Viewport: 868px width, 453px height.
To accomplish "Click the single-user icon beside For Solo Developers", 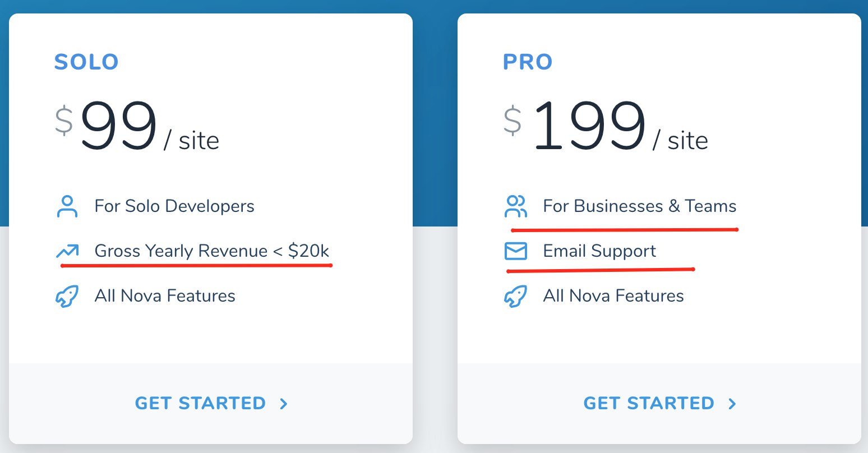I will (x=67, y=206).
